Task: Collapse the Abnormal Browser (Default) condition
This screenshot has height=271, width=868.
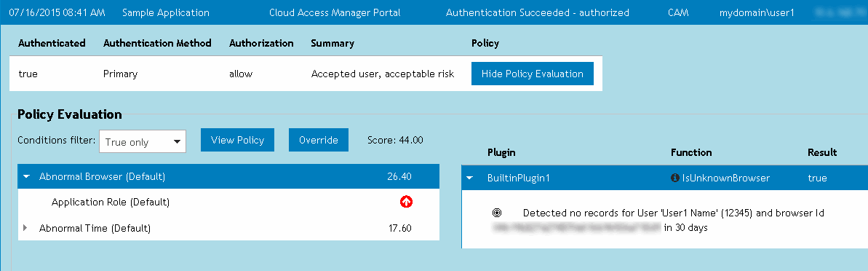Action: click(26, 177)
